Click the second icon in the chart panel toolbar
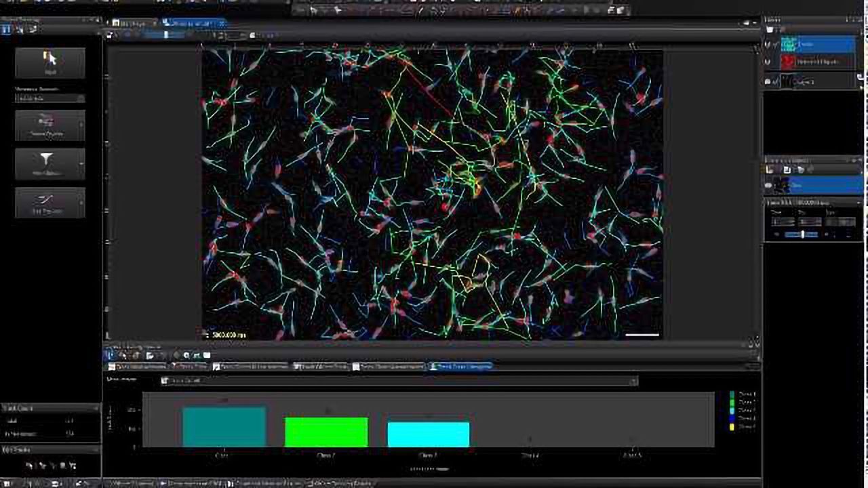868x488 pixels. click(123, 354)
